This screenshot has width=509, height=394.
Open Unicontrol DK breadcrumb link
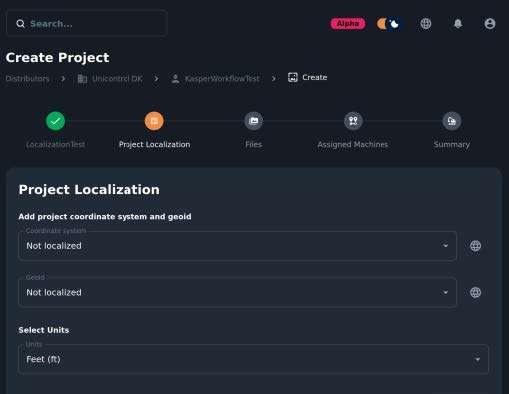tap(110, 79)
